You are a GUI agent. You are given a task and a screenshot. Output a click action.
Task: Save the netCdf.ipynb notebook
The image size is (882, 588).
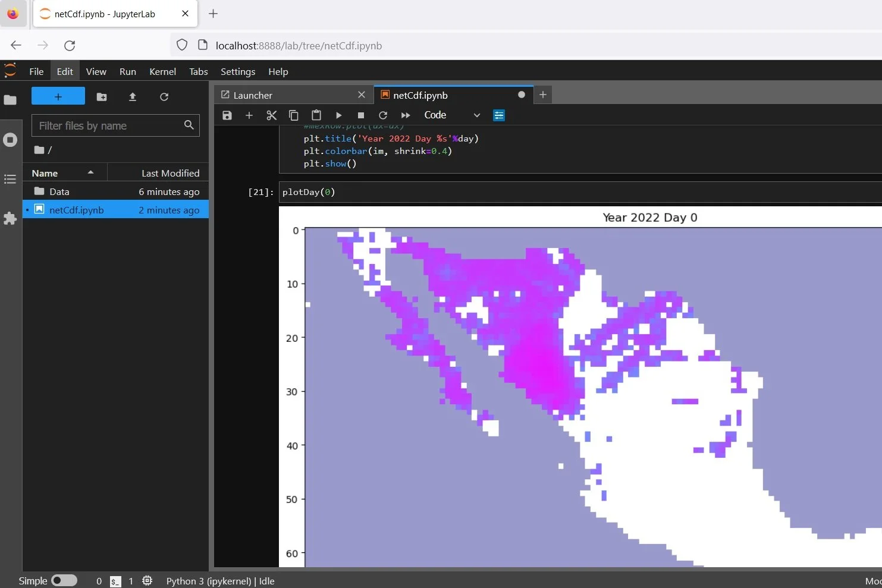[227, 115]
